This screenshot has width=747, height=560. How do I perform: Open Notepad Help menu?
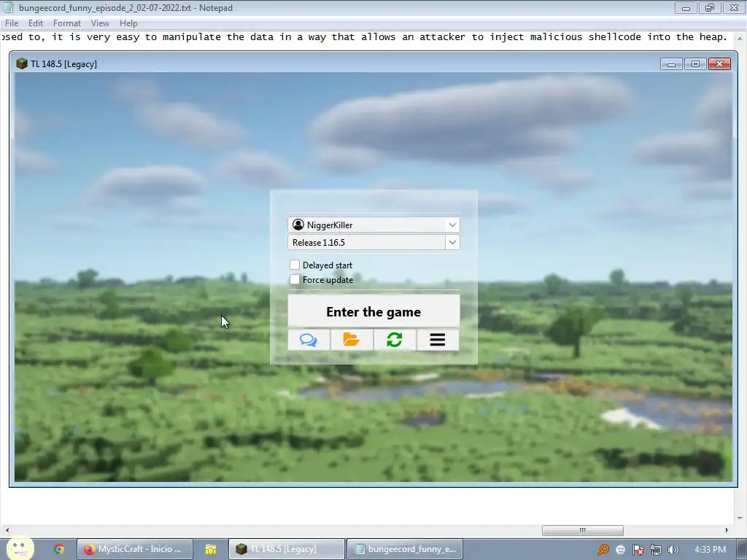click(128, 23)
